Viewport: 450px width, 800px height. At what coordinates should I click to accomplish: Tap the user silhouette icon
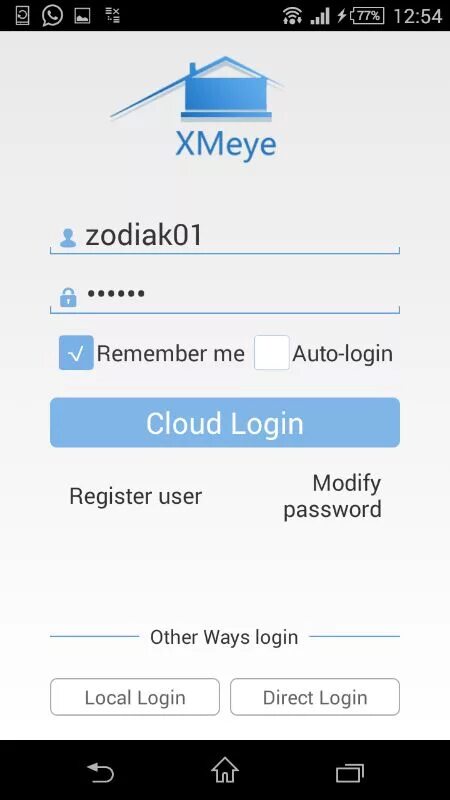click(x=68, y=238)
